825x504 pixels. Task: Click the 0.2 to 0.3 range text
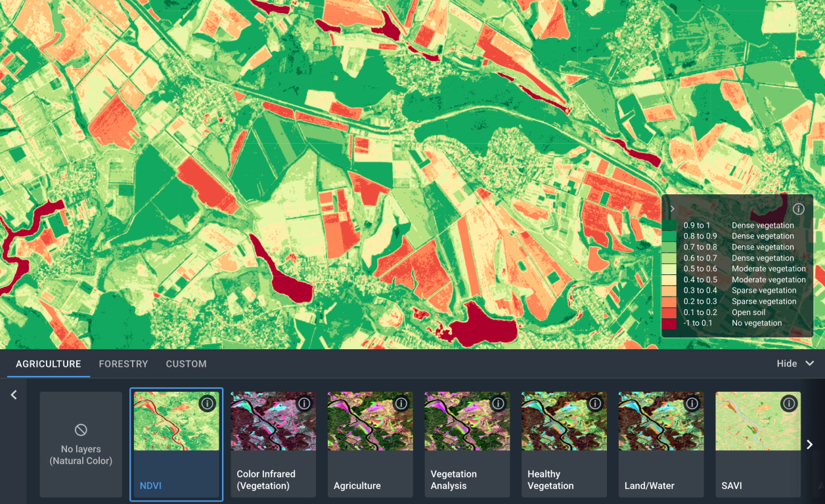pyautogui.click(x=701, y=301)
